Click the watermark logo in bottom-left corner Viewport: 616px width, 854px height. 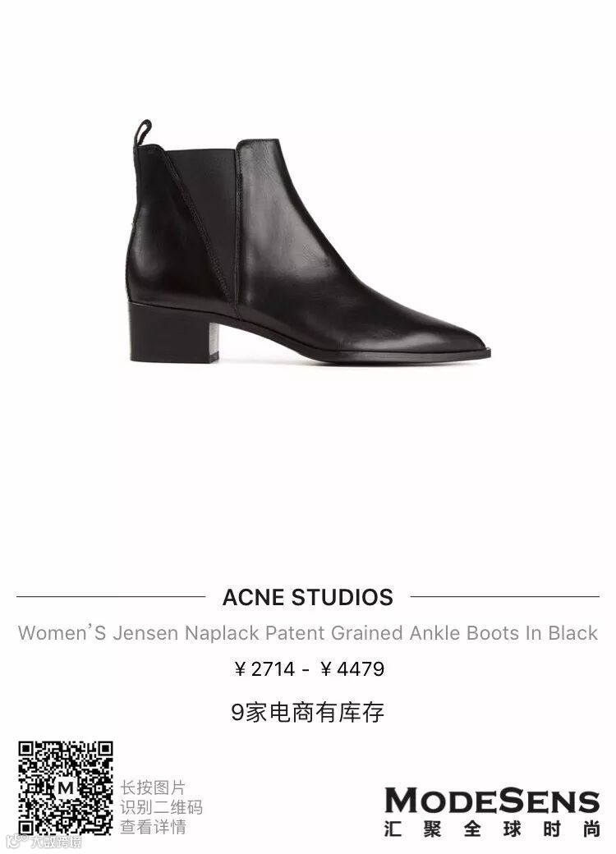43,842
